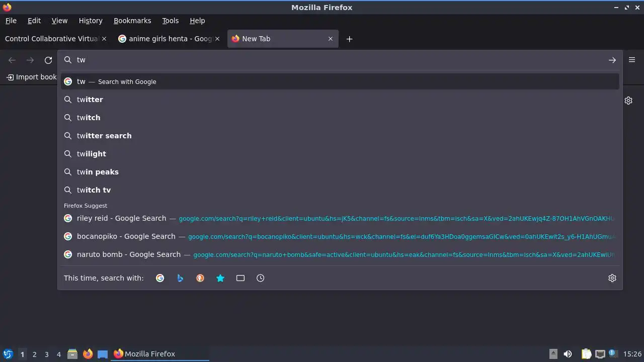Open the update notifier tray icon

click(613, 353)
